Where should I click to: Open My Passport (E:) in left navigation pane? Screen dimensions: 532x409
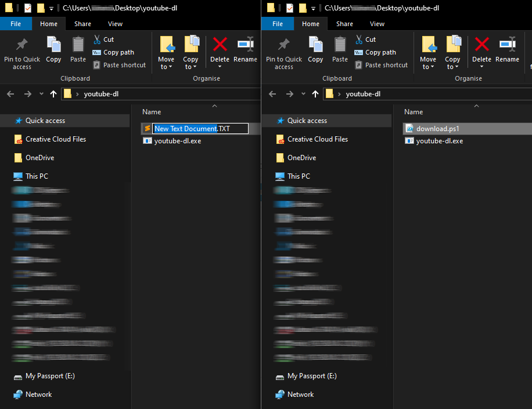pyautogui.click(x=50, y=376)
